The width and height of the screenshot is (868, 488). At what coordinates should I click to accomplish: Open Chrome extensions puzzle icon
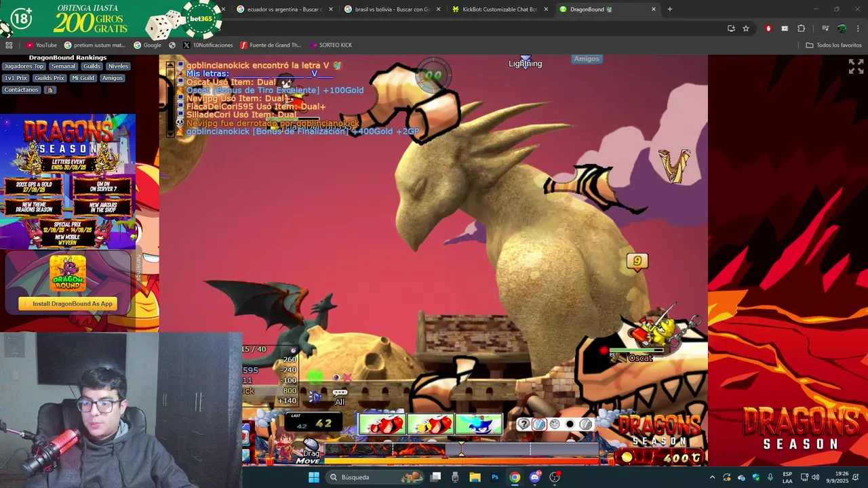pyautogui.click(x=802, y=28)
